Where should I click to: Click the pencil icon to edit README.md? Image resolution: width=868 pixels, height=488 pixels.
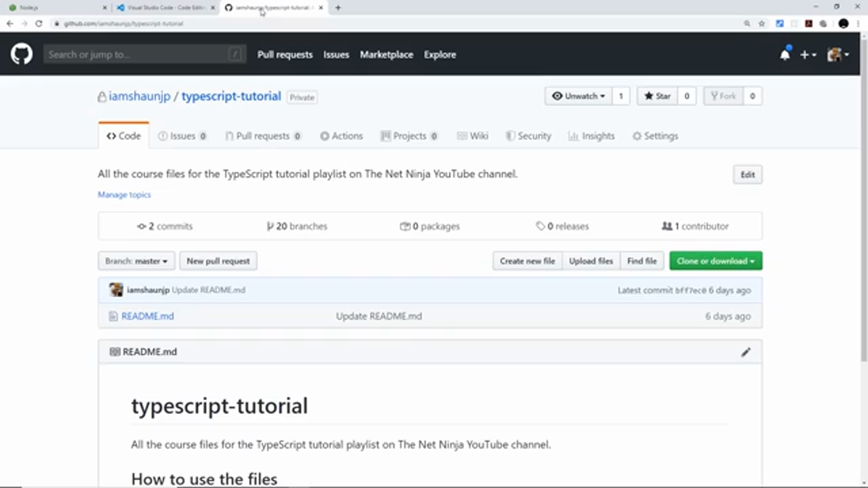(746, 352)
